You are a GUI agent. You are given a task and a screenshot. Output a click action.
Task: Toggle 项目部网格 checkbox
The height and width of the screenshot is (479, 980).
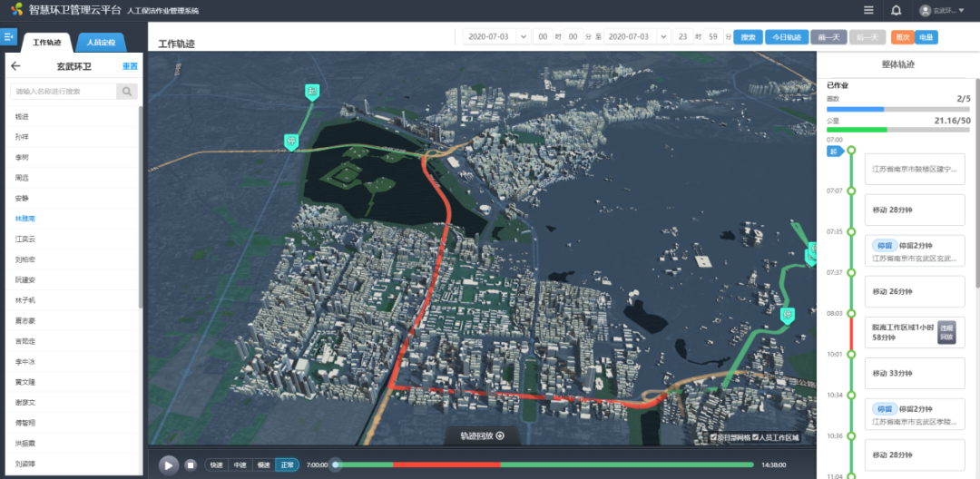click(x=714, y=437)
